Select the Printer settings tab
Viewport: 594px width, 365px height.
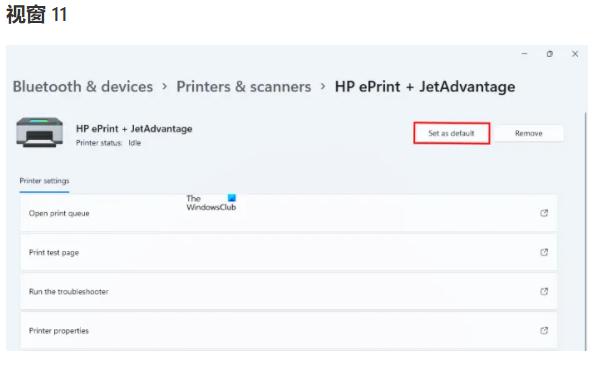pyautogui.click(x=44, y=181)
